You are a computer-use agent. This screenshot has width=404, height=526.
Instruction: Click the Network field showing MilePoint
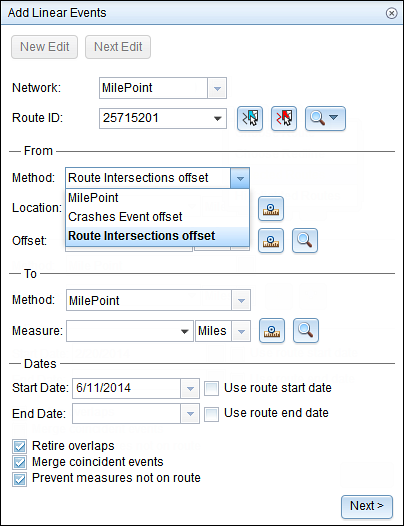pos(153,88)
